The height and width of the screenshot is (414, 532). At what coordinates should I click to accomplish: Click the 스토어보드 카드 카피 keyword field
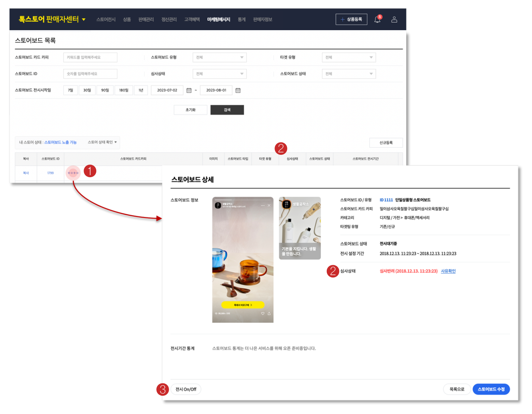pyautogui.click(x=90, y=57)
